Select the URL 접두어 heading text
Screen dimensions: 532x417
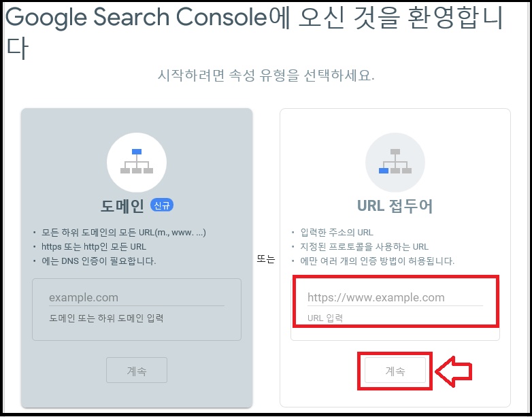coord(395,206)
